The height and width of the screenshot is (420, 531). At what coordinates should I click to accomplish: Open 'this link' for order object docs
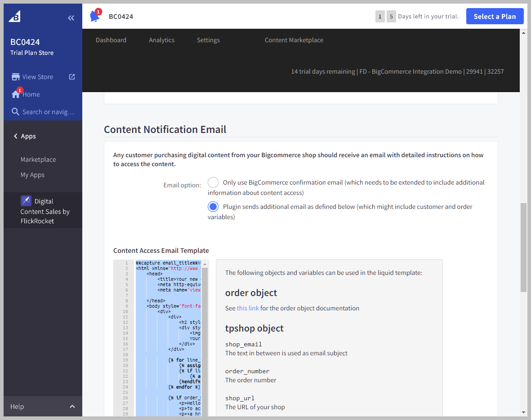(248, 308)
